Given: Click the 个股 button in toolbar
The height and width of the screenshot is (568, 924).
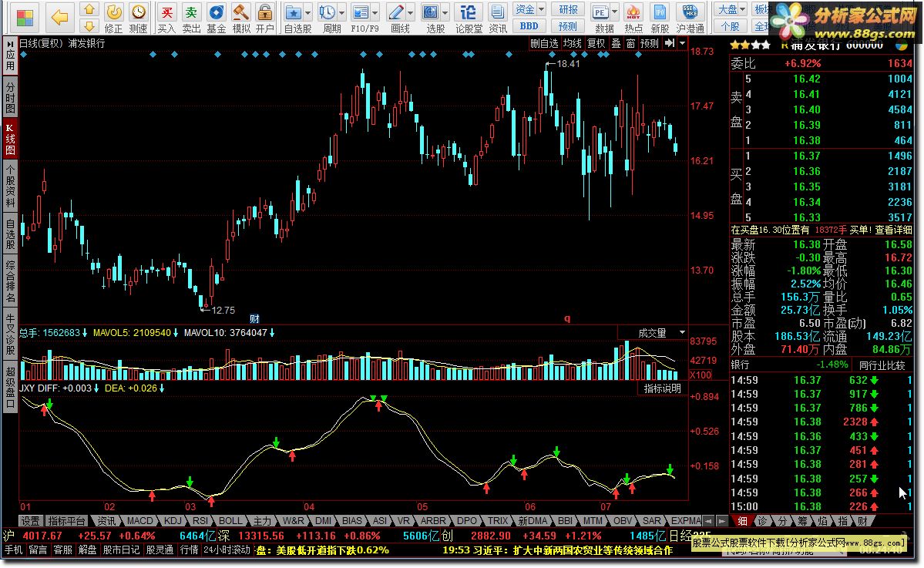Looking at the screenshot, I should [731, 26].
